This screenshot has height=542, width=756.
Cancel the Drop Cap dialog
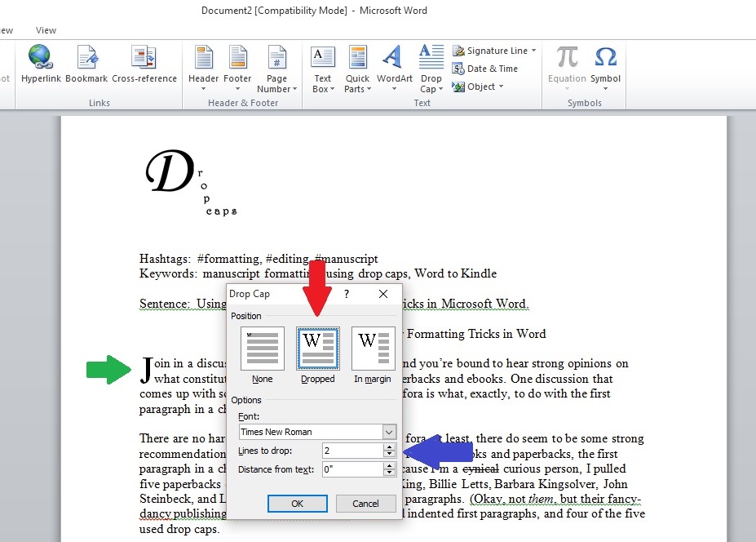(365, 504)
